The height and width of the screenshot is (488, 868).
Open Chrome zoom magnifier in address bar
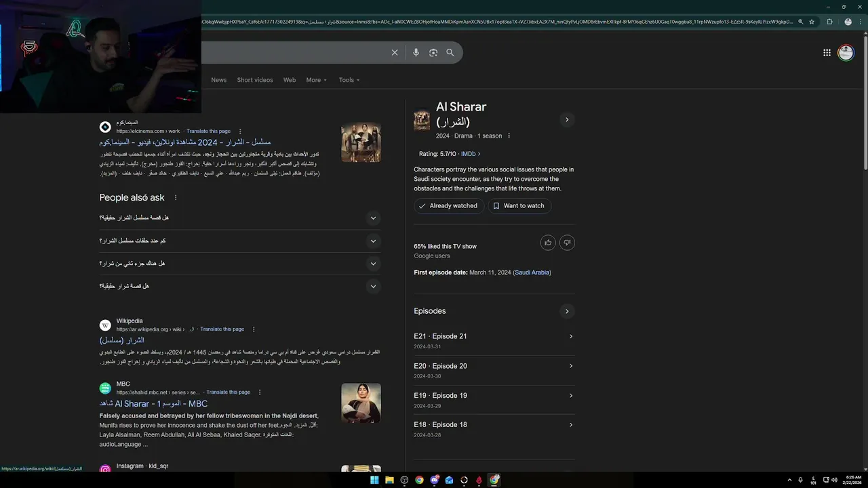coord(801,22)
